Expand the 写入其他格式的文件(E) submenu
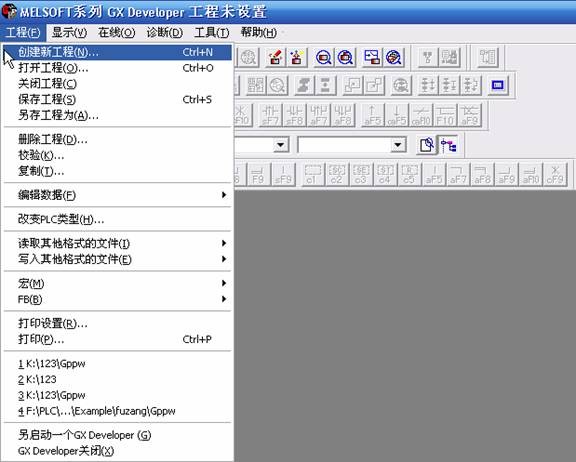The height and width of the screenshot is (462, 576). click(x=118, y=259)
